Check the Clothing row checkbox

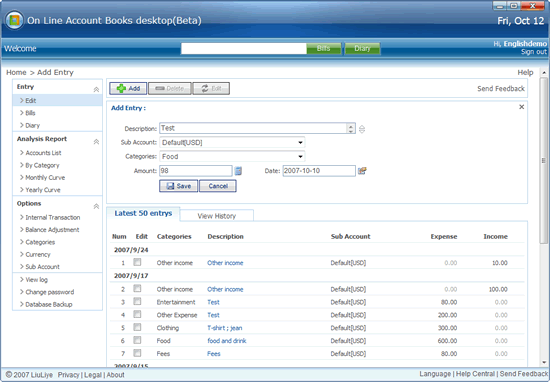(x=137, y=327)
